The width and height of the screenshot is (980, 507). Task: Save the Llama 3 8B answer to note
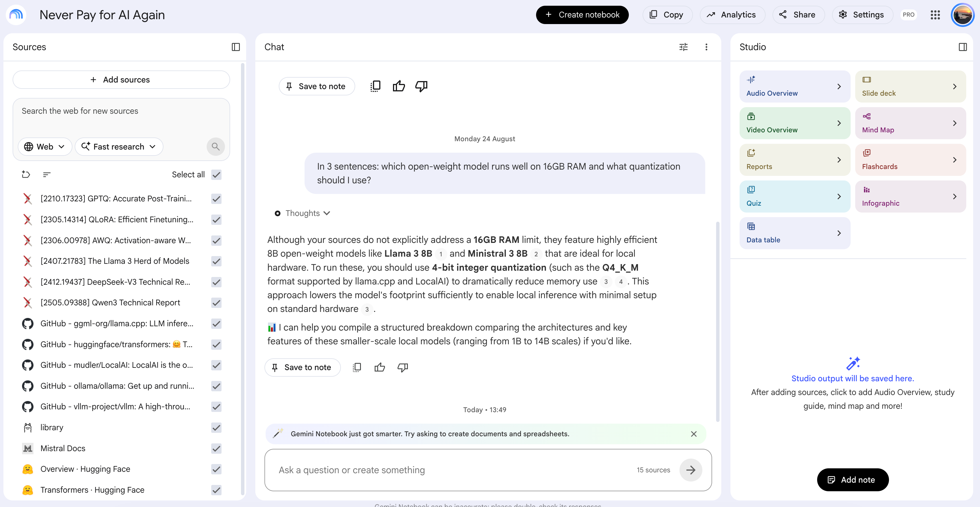click(302, 367)
